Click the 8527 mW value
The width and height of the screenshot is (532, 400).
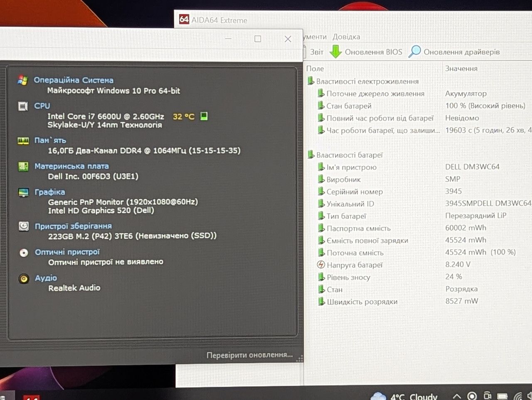[x=462, y=301]
